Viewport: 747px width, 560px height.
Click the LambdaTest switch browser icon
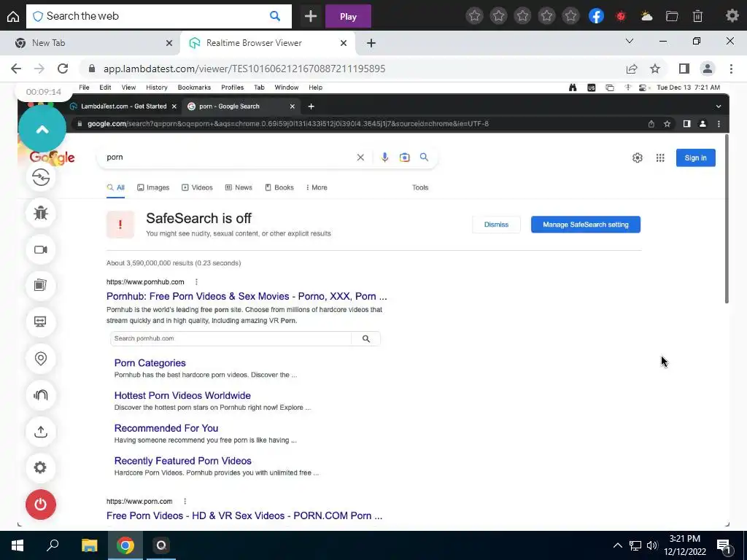click(x=41, y=177)
